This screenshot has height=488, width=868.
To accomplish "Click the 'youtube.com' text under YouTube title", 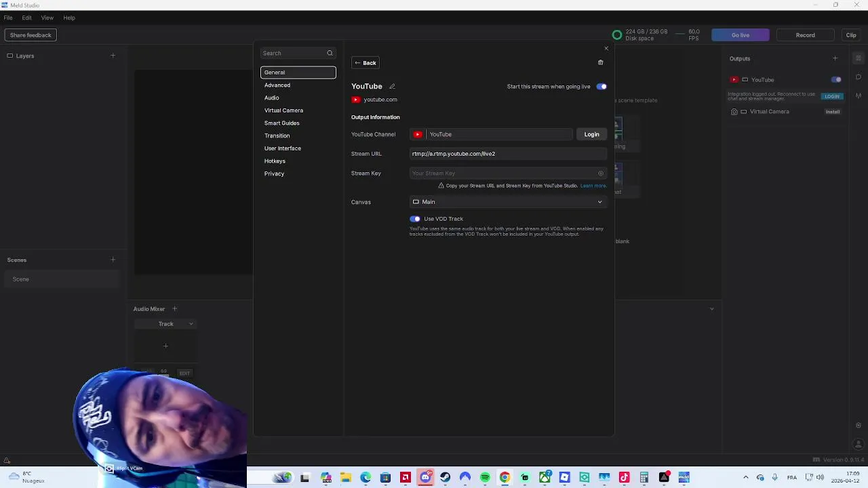I will click(380, 100).
